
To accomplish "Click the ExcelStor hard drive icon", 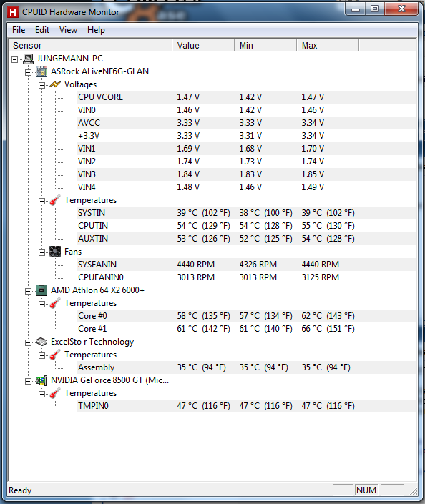I will [x=41, y=342].
